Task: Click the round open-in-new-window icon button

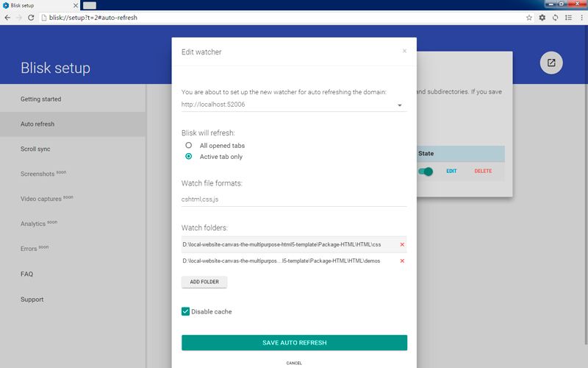Action: point(551,63)
